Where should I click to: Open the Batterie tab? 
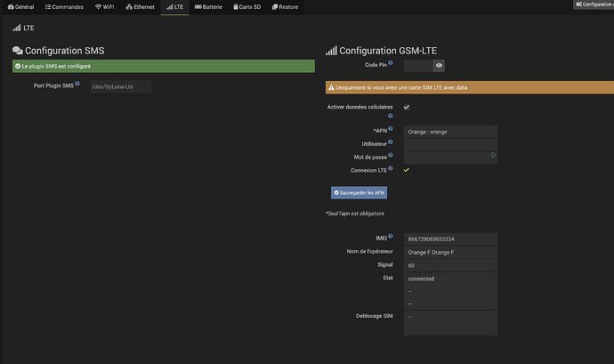tap(208, 7)
